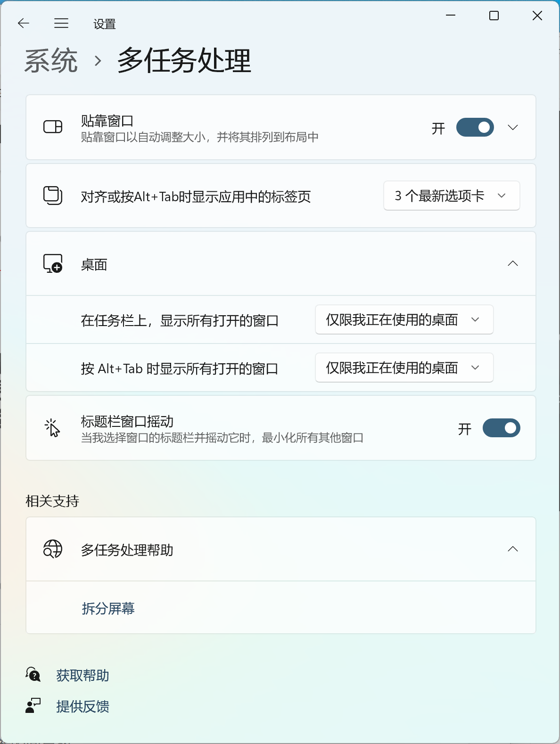560x744 pixels.
Task: Open the hamburger navigation menu
Action: click(61, 23)
